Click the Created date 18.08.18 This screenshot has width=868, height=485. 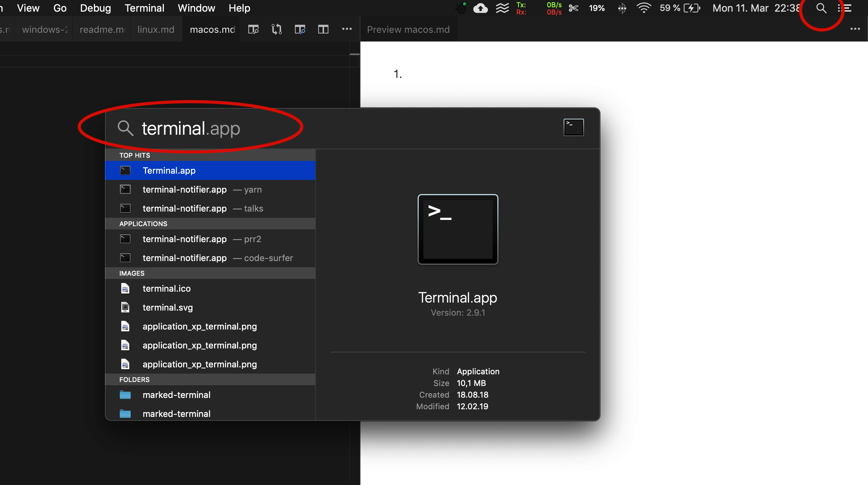click(473, 395)
